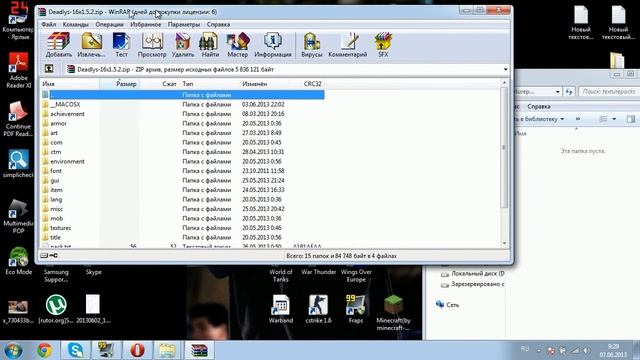Image resolution: width=640 pixels, height=360 pixels.
Task: Open Справка menu in Explorer window
Action: (x=539, y=107)
